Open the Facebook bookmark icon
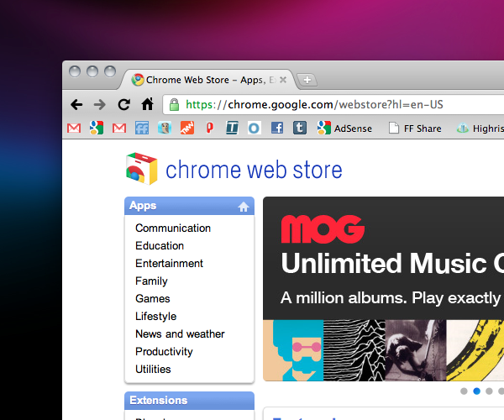504x420 pixels. (277, 128)
